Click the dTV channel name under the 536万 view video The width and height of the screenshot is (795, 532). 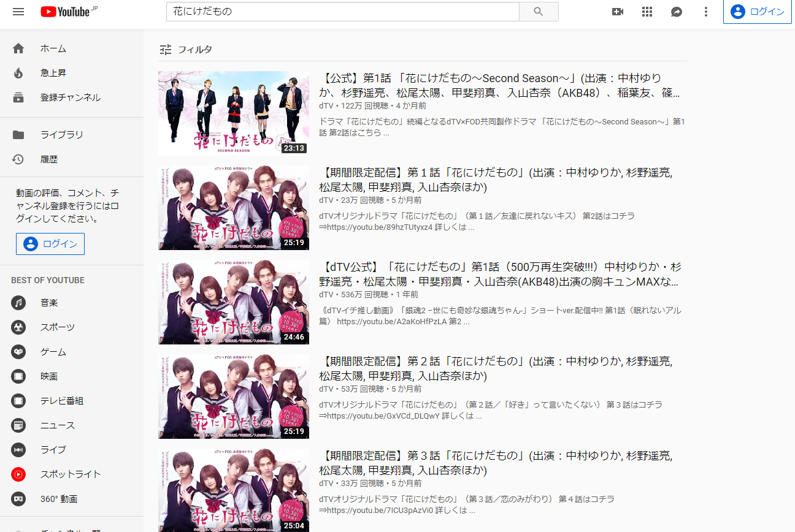click(x=326, y=295)
